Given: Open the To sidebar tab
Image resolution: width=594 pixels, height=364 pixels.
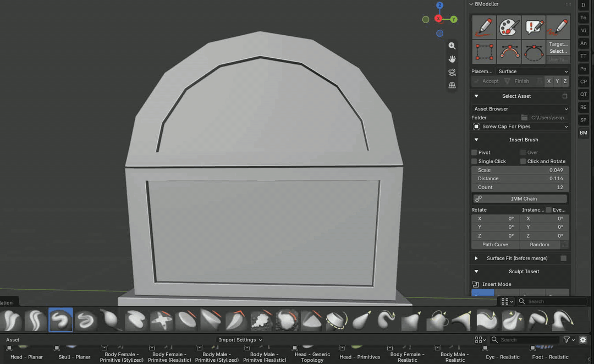Looking at the screenshot, I should point(584,18).
